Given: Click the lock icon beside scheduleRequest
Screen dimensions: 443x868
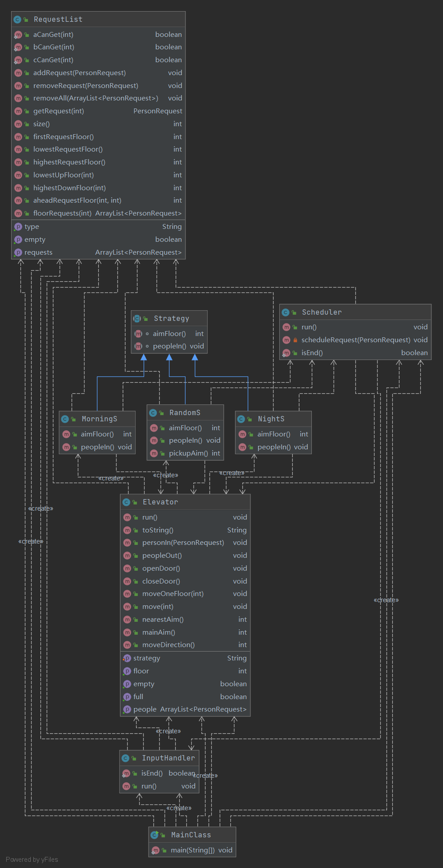Looking at the screenshot, I should coord(295,340).
